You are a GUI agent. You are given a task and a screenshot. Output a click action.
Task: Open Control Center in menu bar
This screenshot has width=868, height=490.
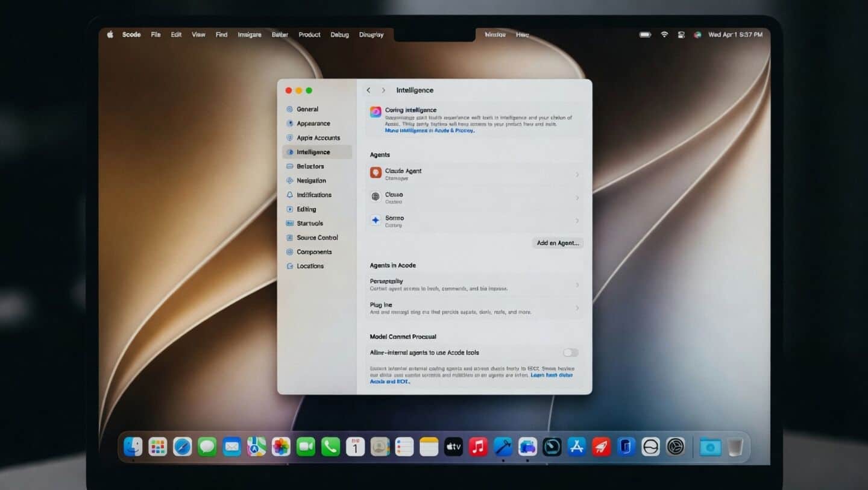pos(682,35)
